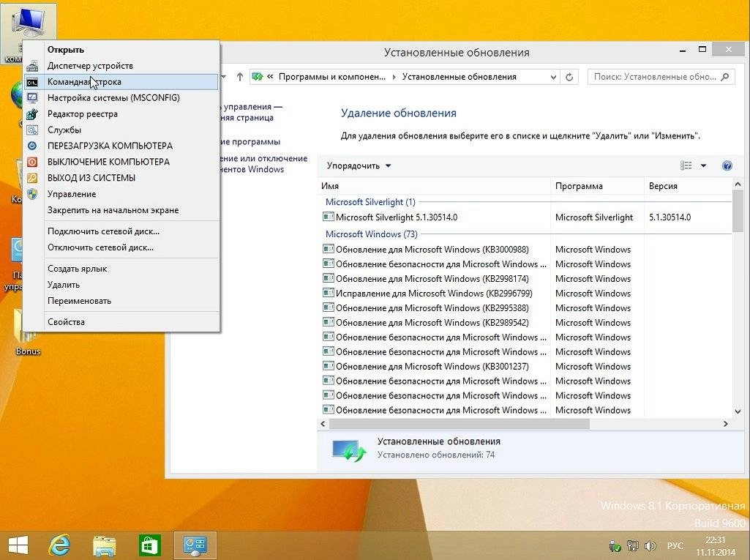The width and height of the screenshot is (750, 560).
Task: Click the red shutdown icon
Action: (32, 162)
